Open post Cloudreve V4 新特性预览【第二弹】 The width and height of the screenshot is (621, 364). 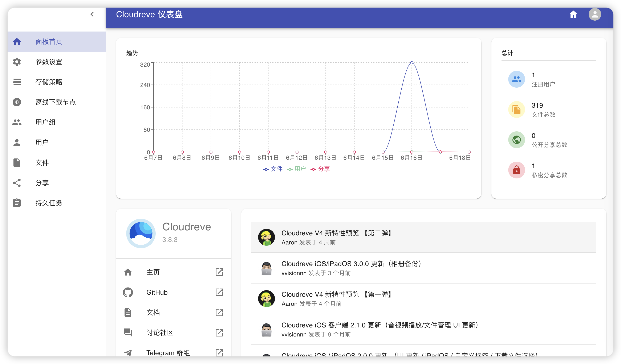click(423, 237)
